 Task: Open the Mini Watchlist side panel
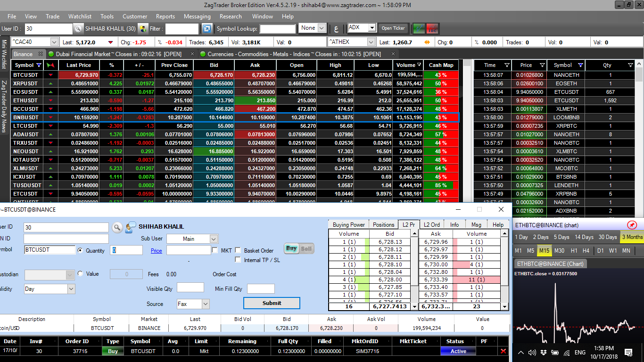point(4,54)
